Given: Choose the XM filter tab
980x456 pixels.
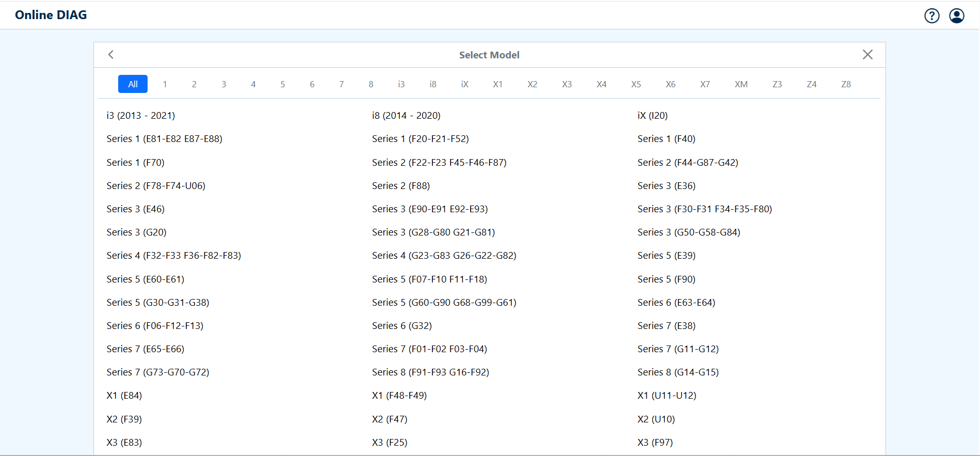Looking at the screenshot, I should (x=741, y=84).
